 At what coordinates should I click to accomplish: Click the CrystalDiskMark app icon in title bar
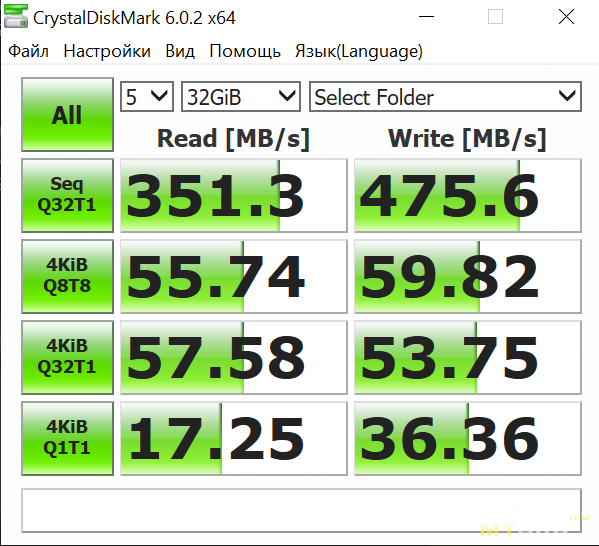16,16
